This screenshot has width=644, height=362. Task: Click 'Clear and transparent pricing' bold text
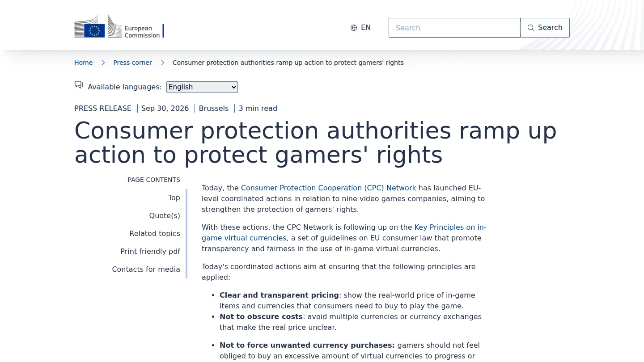[x=279, y=295]
